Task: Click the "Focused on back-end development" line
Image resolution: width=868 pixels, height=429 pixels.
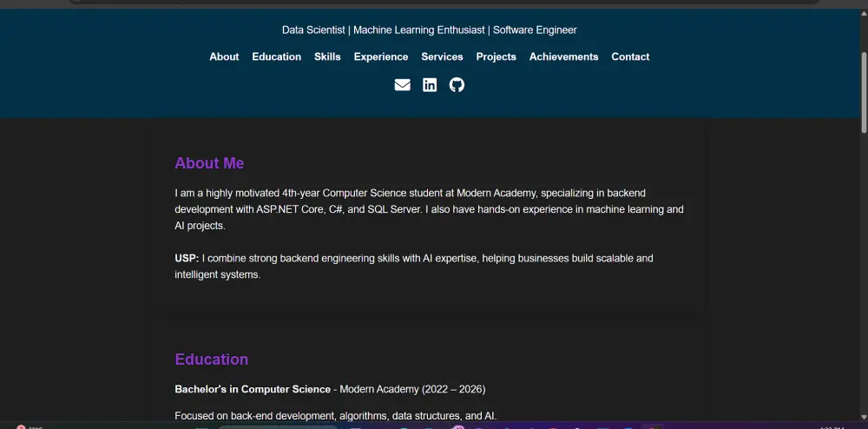Action: pyautogui.click(x=336, y=416)
